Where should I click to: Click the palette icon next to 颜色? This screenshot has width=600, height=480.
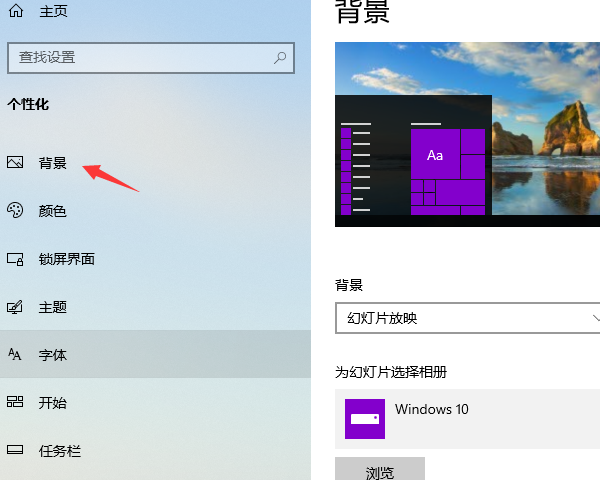[x=15, y=210]
